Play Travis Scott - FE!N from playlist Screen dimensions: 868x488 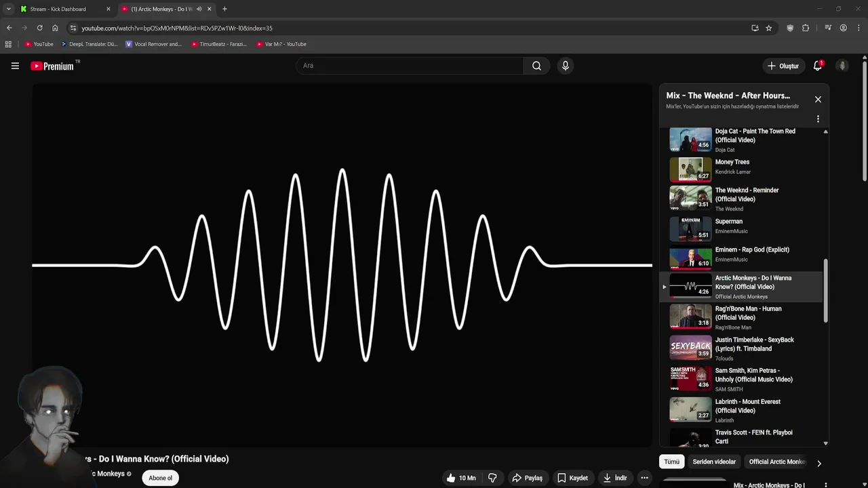coord(741,437)
